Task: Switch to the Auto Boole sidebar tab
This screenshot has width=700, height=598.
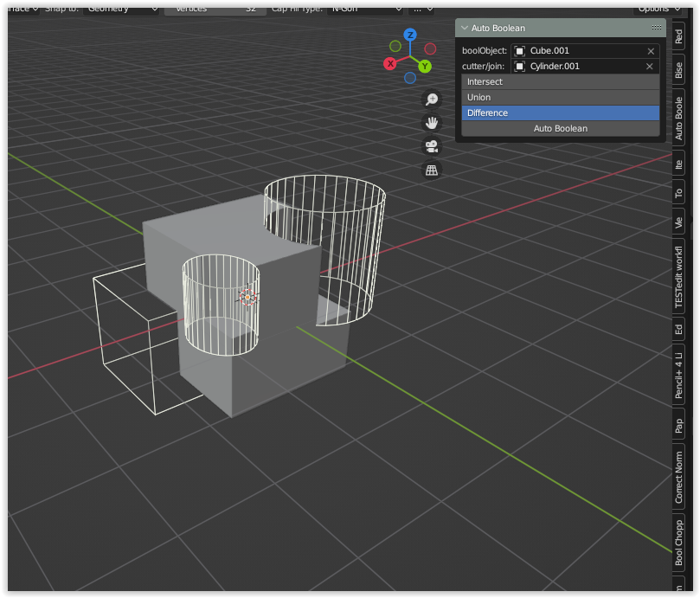Action: (x=678, y=118)
